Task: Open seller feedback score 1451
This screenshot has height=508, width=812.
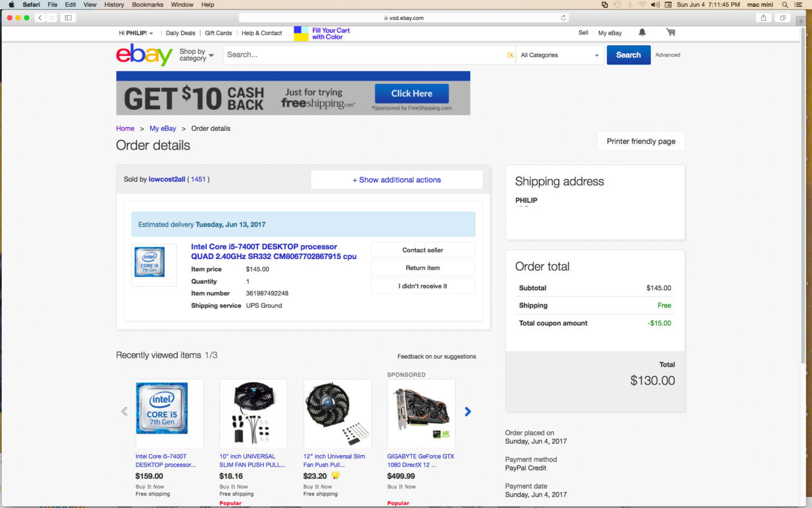Action: point(199,180)
